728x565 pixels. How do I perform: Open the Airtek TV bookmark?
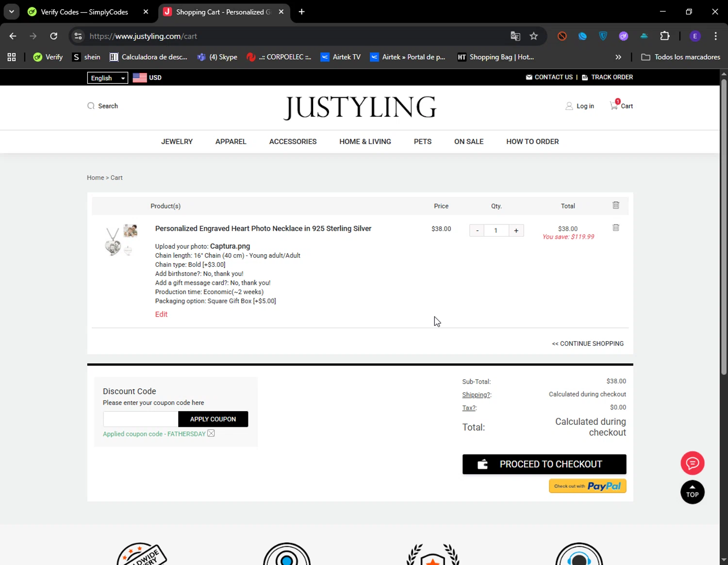[x=341, y=57]
